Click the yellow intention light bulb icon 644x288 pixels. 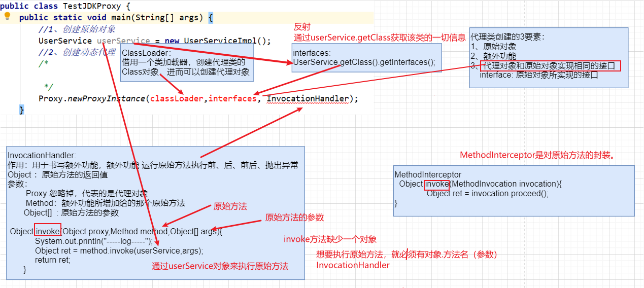tap(7, 16)
